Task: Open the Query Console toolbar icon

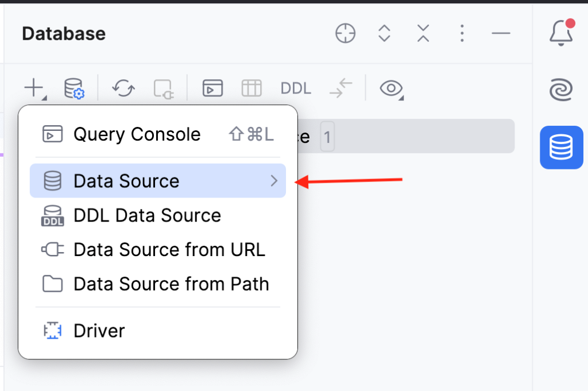Action: tap(212, 88)
